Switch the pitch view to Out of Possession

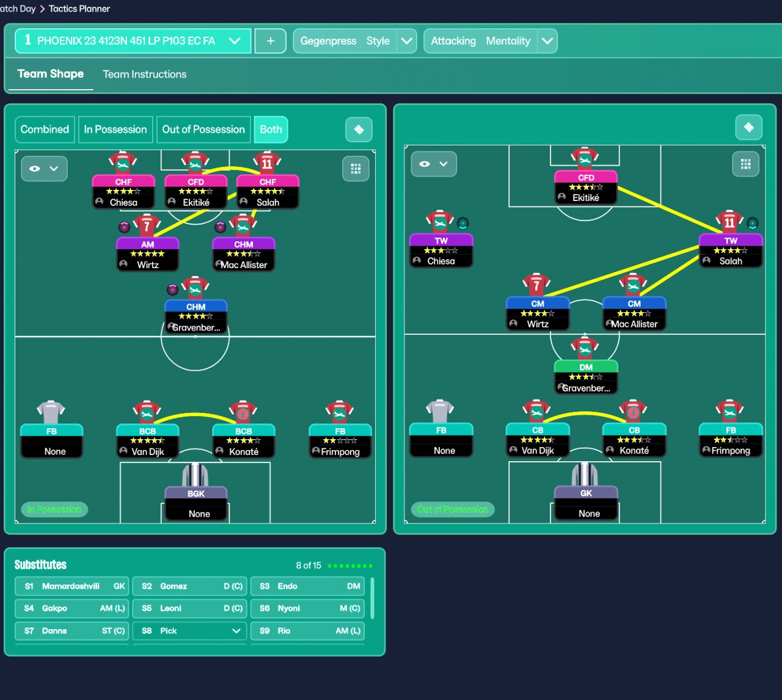(x=203, y=129)
